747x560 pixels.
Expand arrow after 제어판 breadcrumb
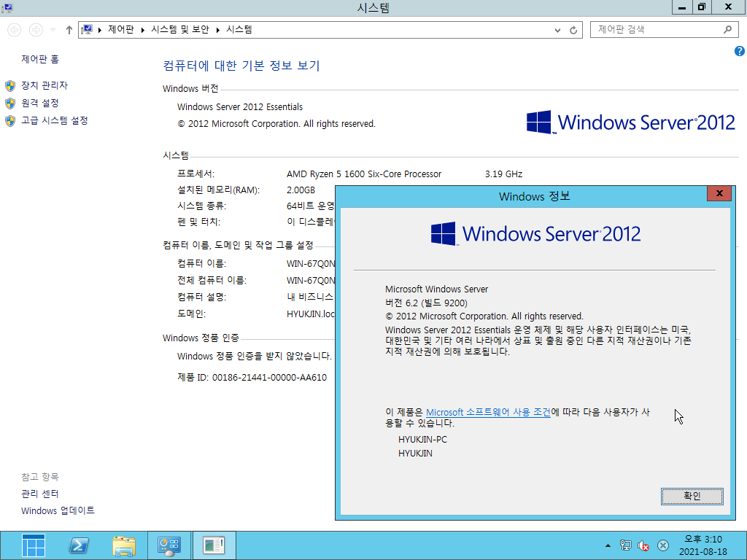pyautogui.click(x=142, y=30)
